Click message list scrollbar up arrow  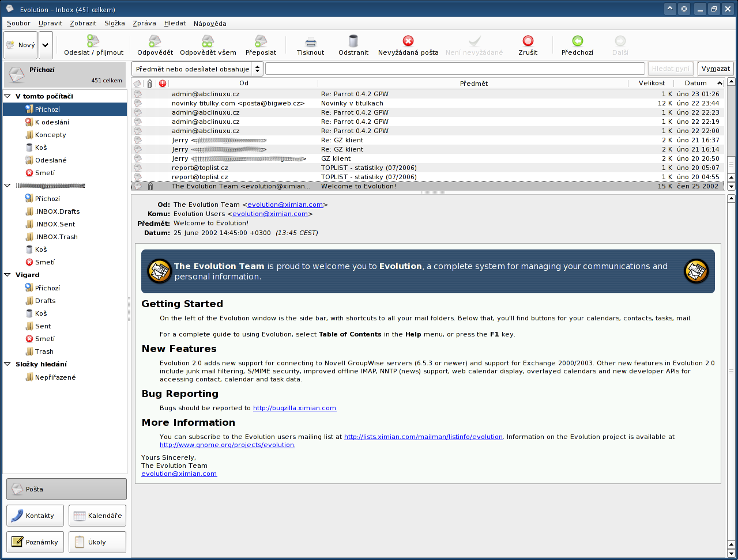(731, 82)
